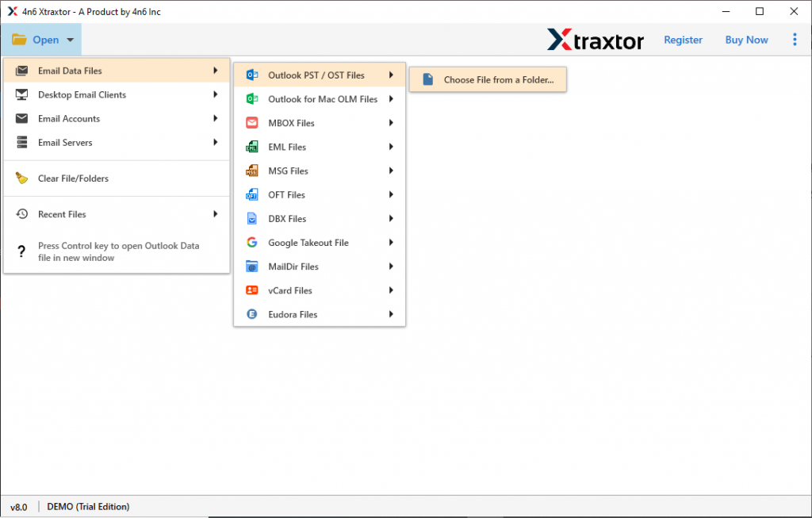Click the yellow Open folder icon
The width and height of the screenshot is (812, 518).
20,38
